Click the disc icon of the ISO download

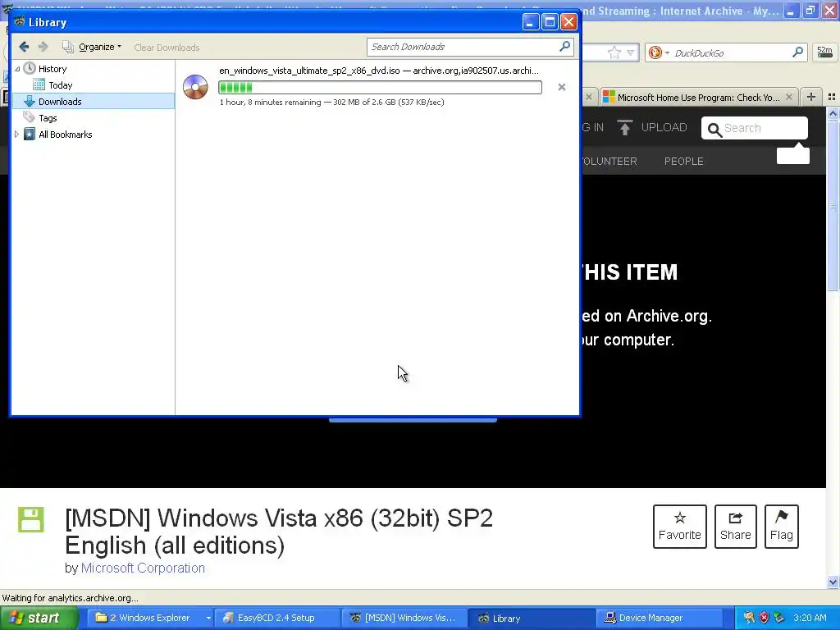click(195, 87)
